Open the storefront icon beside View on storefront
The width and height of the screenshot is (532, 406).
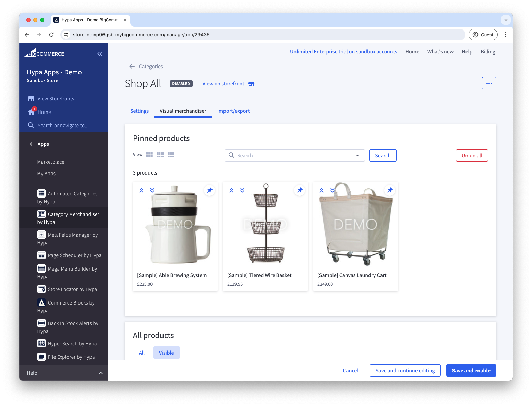point(251,83)
